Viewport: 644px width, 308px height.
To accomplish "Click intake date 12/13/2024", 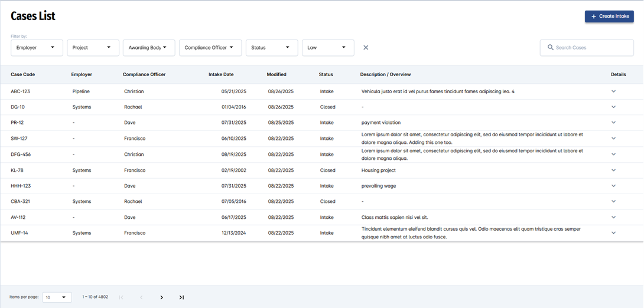I will click(x=234, y=233).
